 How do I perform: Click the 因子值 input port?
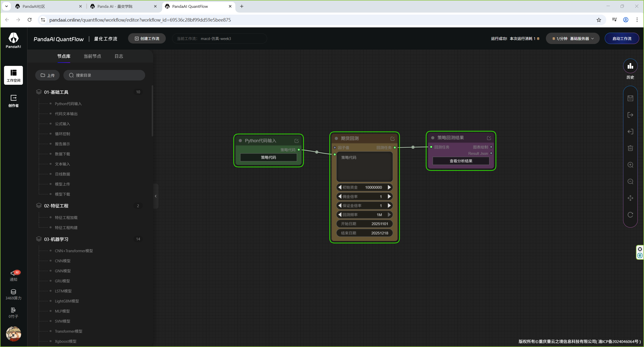pyautogui.click(x=335, y=148)
